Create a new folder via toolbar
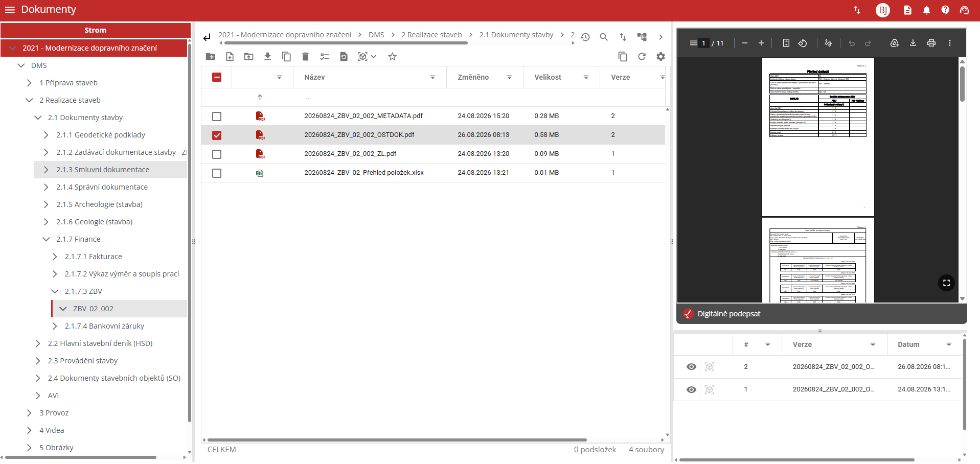Viewport: 980px width, 464px height. (210, 57)
